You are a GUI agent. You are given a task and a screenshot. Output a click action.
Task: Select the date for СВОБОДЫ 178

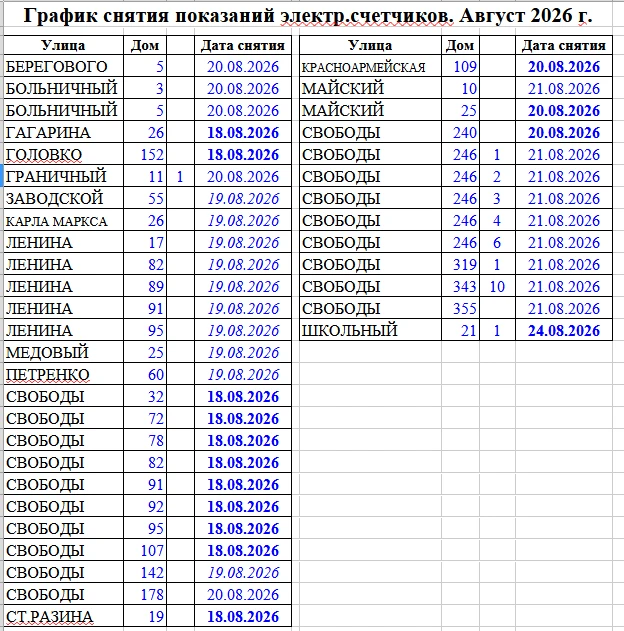(x=243, y=594)
